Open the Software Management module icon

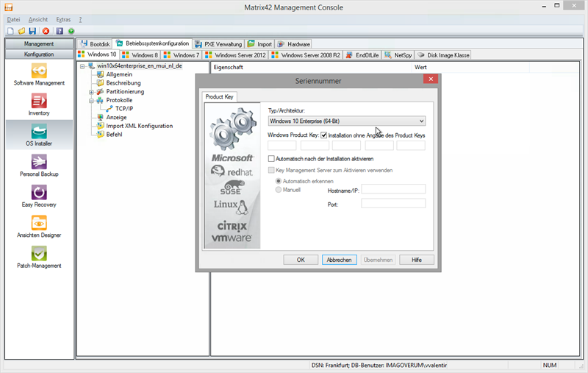(39, 71)
